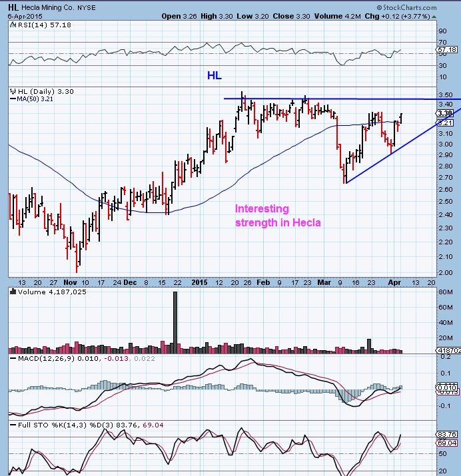Click the RSI(14) 57.18 panel label
461x476 pixels.
(x=45, y=25)
